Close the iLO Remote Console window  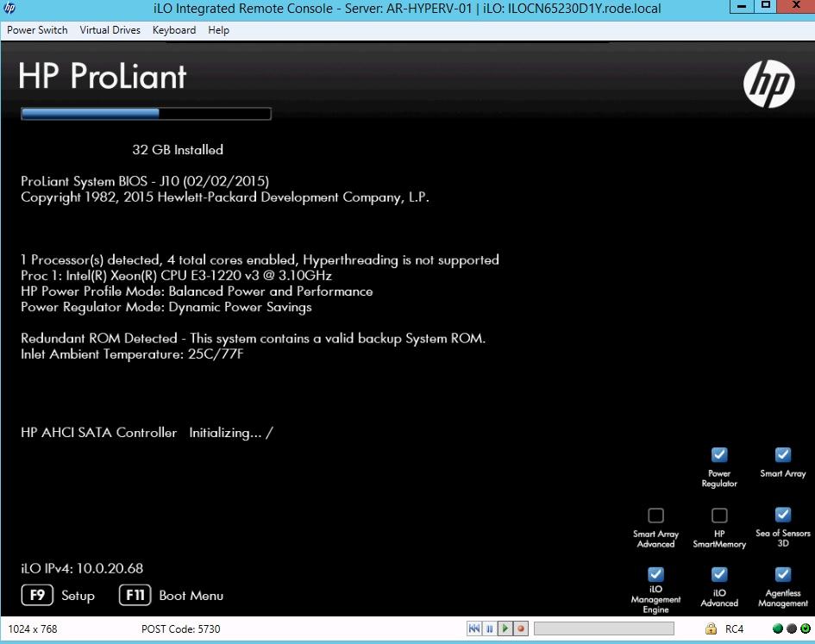point(796,6)
